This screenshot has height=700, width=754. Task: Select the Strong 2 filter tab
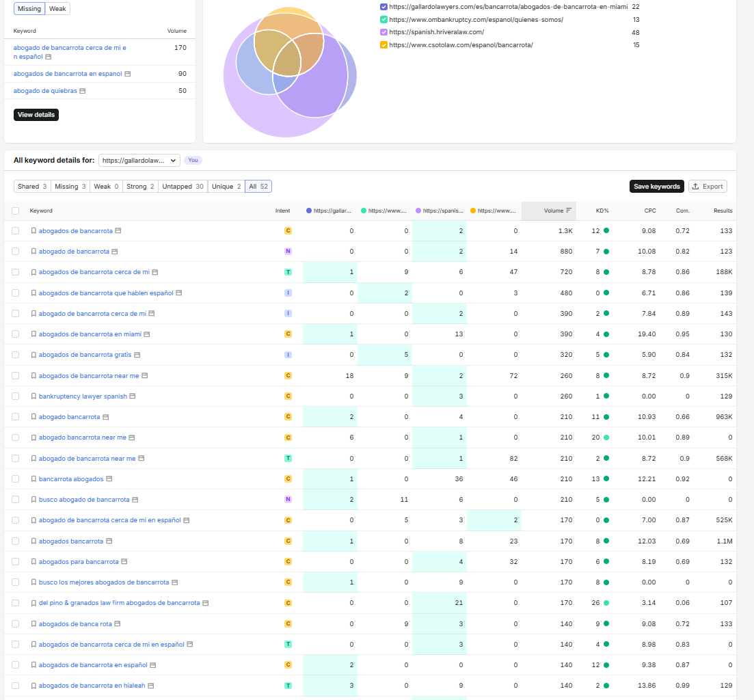[140, 187]
